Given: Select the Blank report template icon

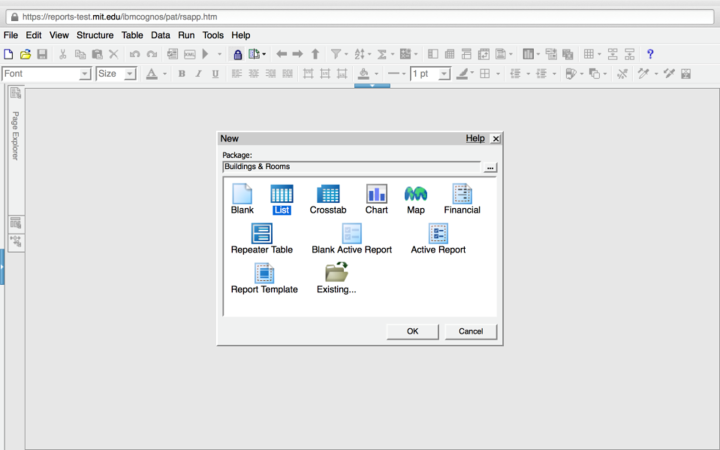Looking at the screenshot, I should tap(242, 194).
